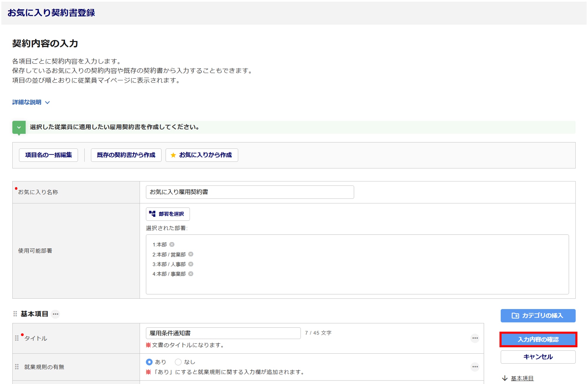Remove the 4:本部 / 事業部 tag
588x384 pixels.
pyautogui.click(x=191, y=274)
